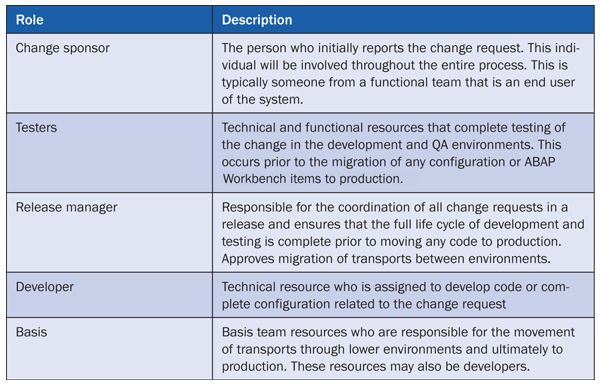Click the Basis team description paragraph

(398, 349)
